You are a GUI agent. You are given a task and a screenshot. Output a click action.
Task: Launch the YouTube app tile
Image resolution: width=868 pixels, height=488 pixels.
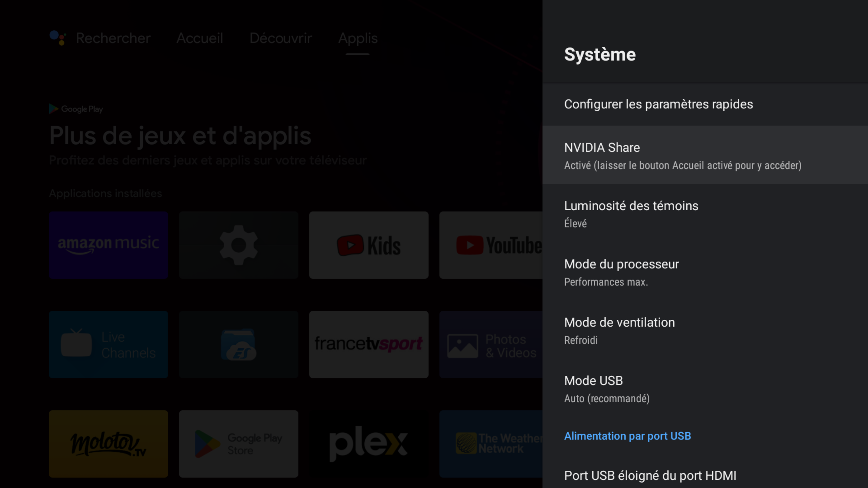(x=491, y=245)
